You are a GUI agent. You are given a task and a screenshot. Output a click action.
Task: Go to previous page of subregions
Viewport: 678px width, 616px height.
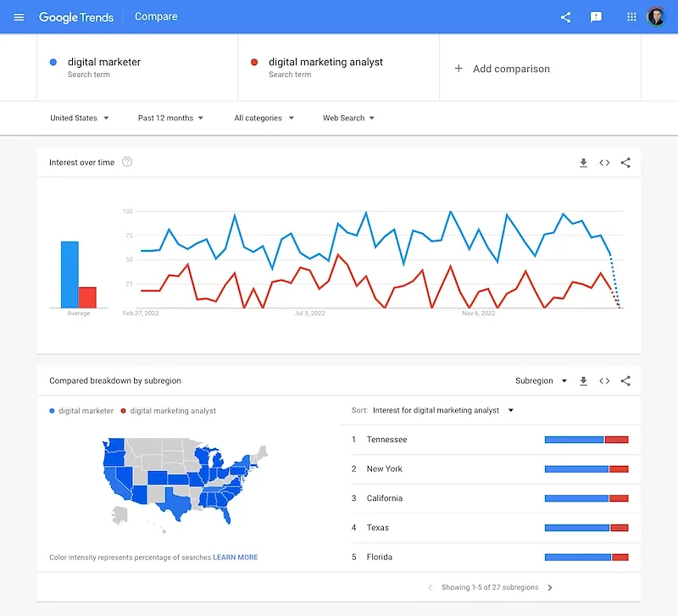tap(431, 587)
